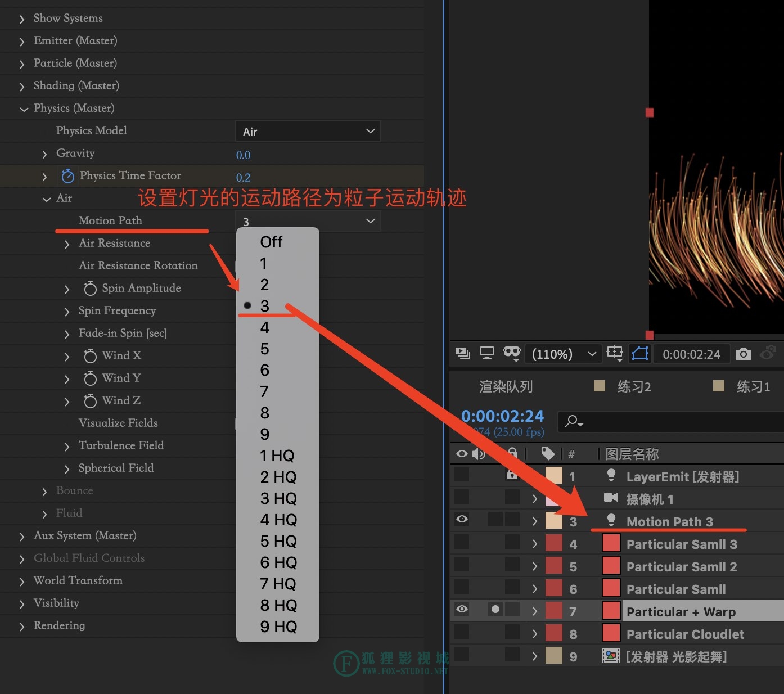Click the lock column header icon
Screen dimensions: 784x694
click(x=512, y=453)
